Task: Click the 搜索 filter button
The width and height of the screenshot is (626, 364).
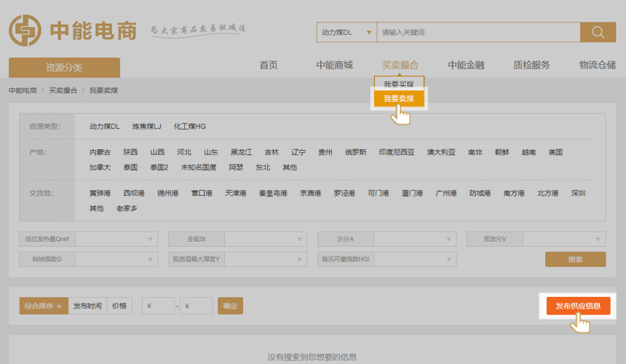Action: (575, 259)
